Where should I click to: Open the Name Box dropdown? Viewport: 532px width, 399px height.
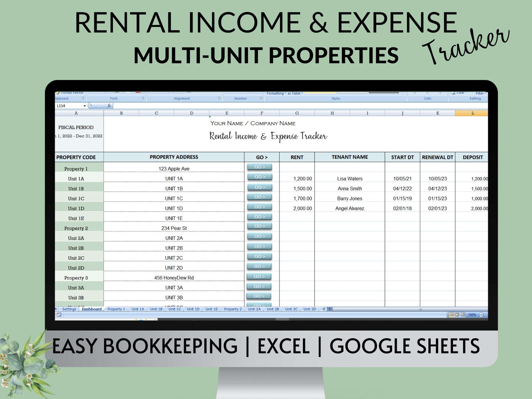pyautogui.click(x=85, y=106)
